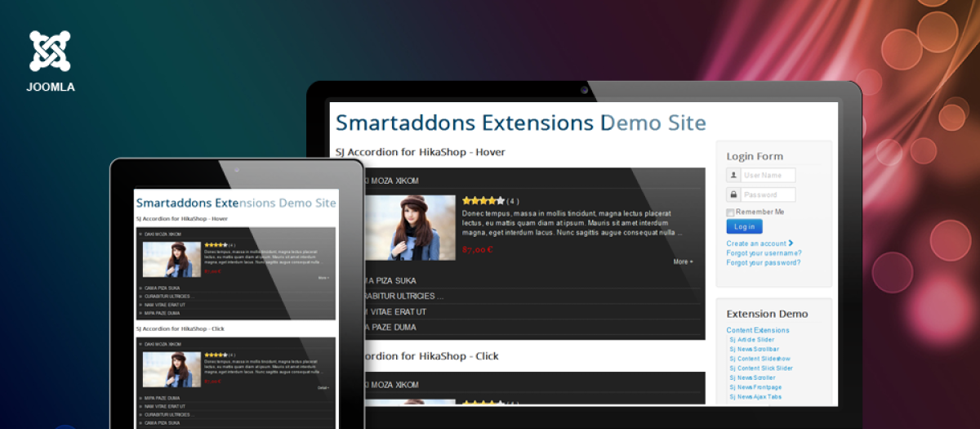Click the user icon beside User Name
This screenshot has width=980, height=429.
733,175
